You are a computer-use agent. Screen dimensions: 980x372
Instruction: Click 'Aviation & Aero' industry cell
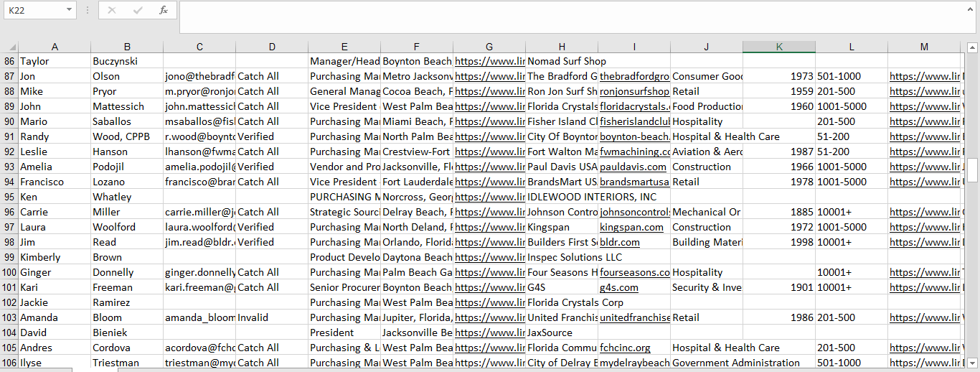tap(707, 152)
